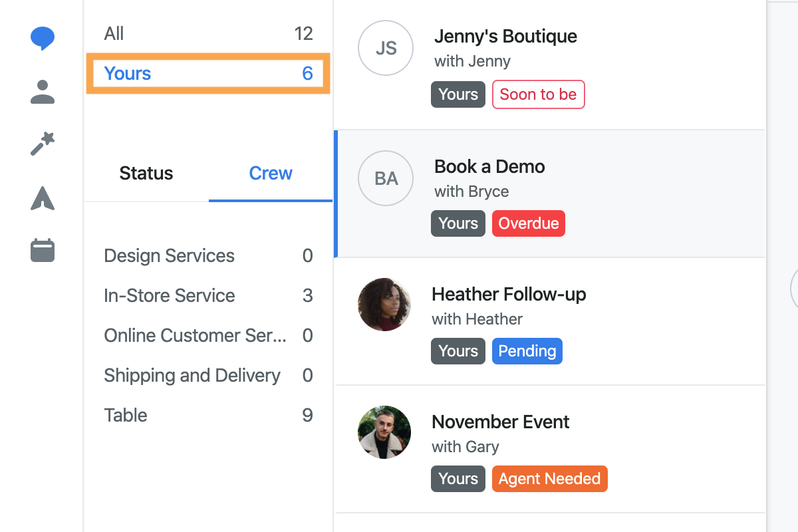Open the contacts person icon

click(43, 92)
